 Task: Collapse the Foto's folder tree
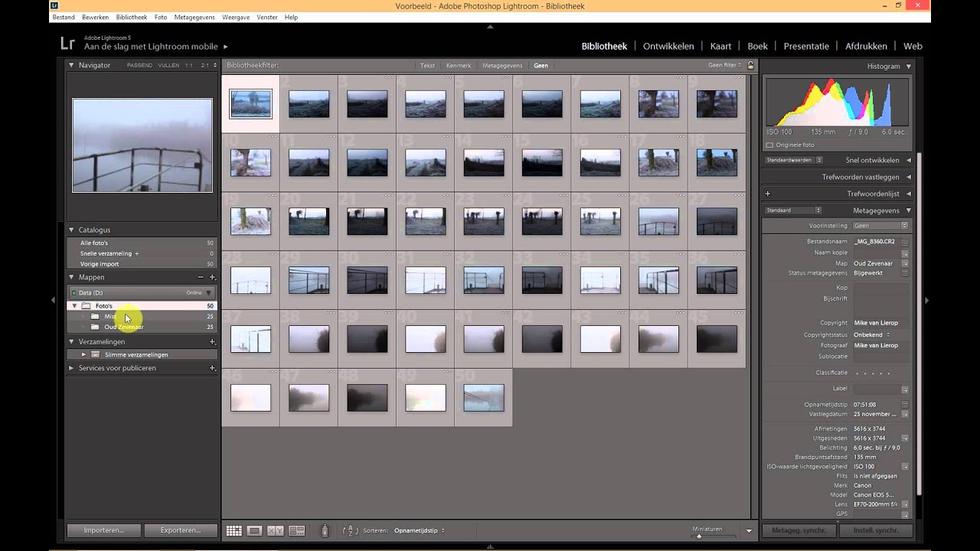(x=74, y=306)
